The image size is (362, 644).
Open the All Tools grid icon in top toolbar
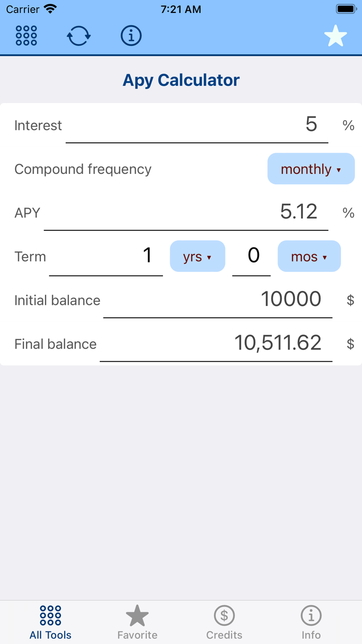[x=26, y=35]
